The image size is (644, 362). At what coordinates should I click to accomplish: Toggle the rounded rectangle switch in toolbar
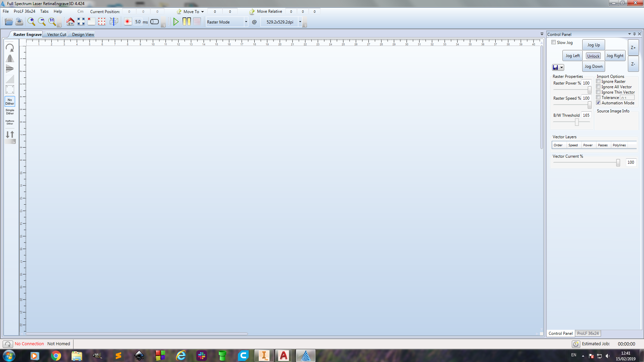pyautogui.click(x=155, y=22)
